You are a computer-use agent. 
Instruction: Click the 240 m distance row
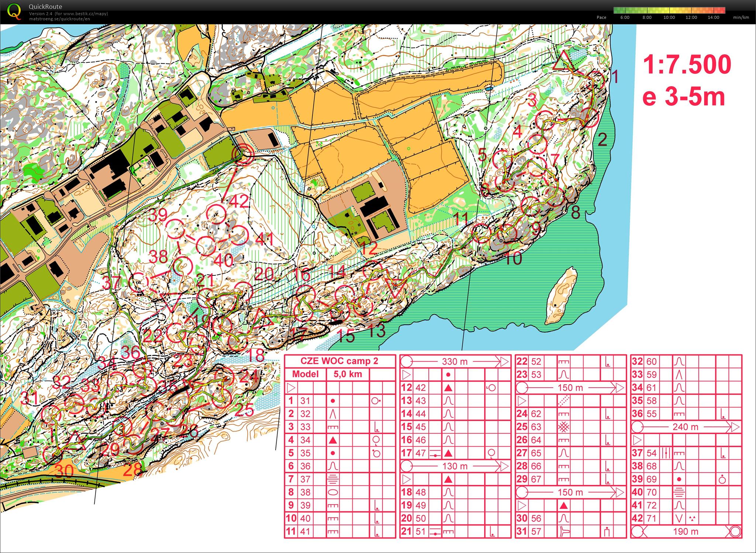686,427
